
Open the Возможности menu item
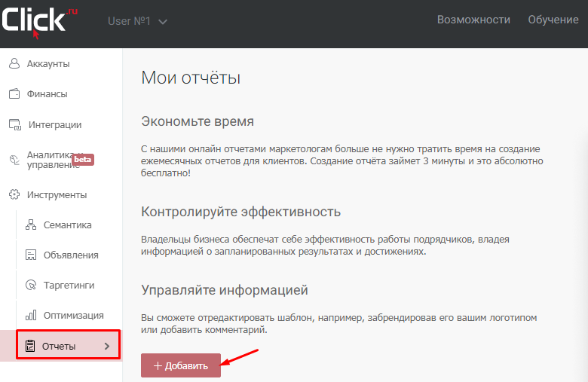pyautogui.click(x=473, y=20)
